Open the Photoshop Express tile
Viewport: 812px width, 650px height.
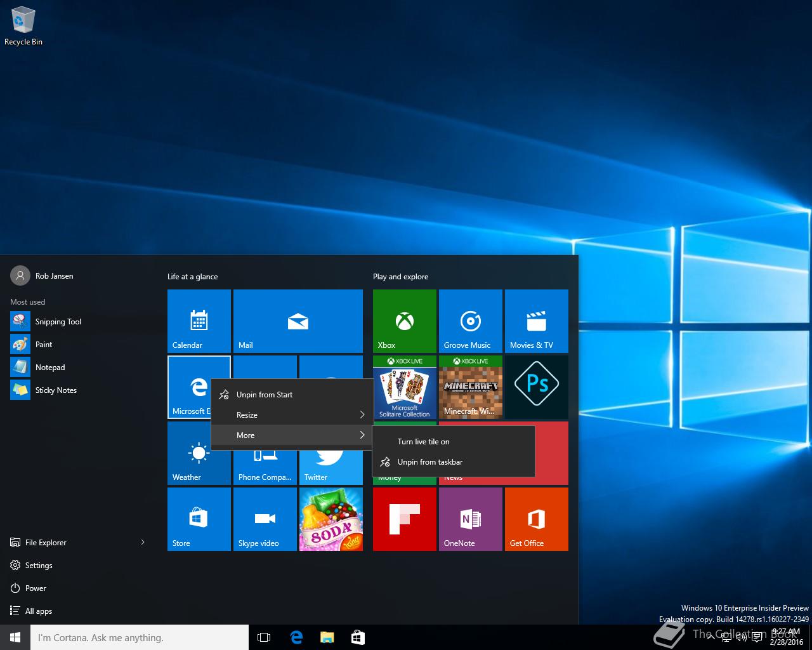pyautogui.click(x=536, y=387)
